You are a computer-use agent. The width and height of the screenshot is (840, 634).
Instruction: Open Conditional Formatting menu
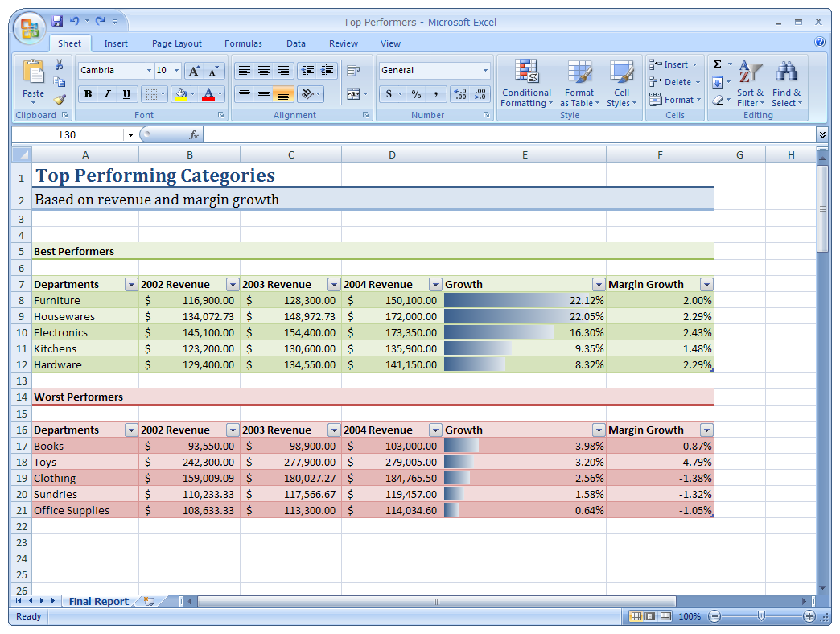coord(526,84)
